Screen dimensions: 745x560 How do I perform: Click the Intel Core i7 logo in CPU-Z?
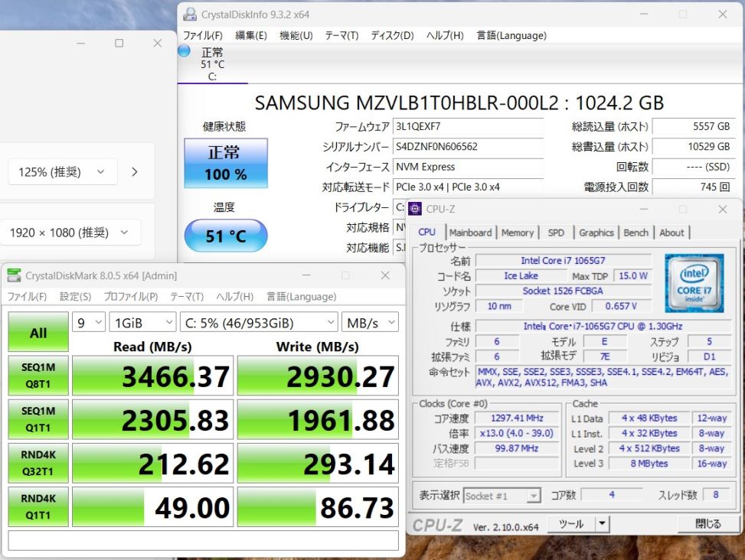(694, 283)
